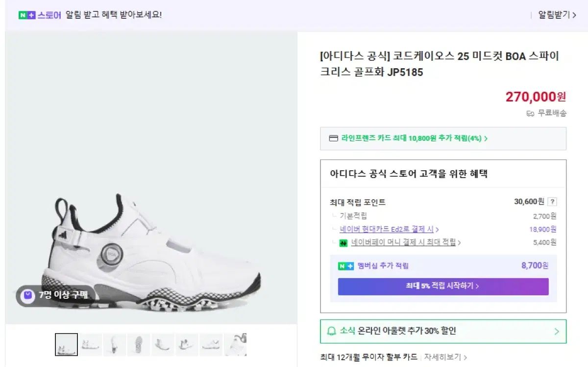The height and width of the screenshot is (367, 588).
Task: Open 네이버페이 머니 결제 시 최대 적립 link
Action: (x=406, y=242)
